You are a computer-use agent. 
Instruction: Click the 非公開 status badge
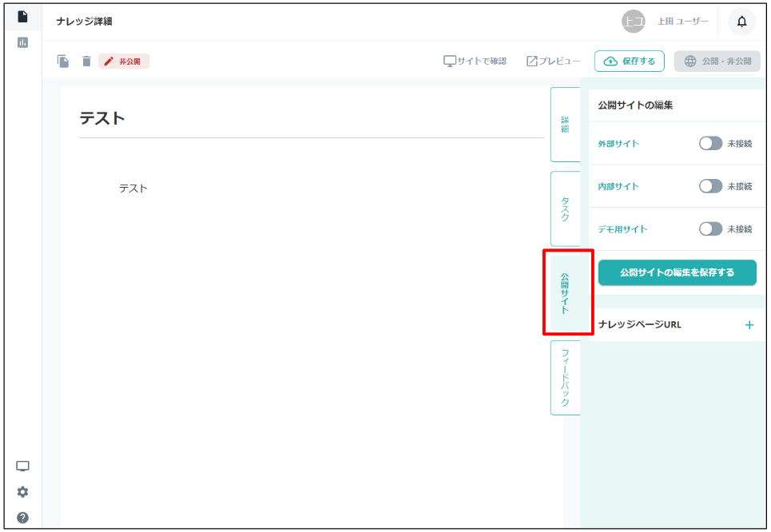tap(124, 62)
